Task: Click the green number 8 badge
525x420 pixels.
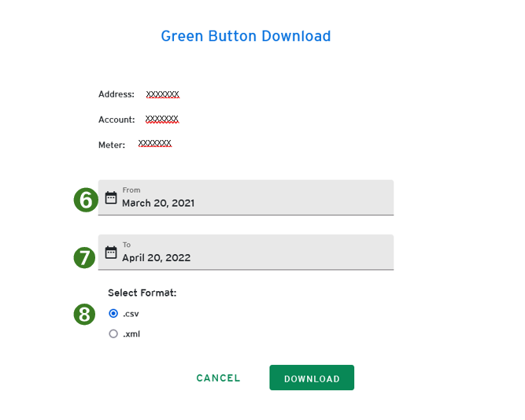Action: coord(85,315)
